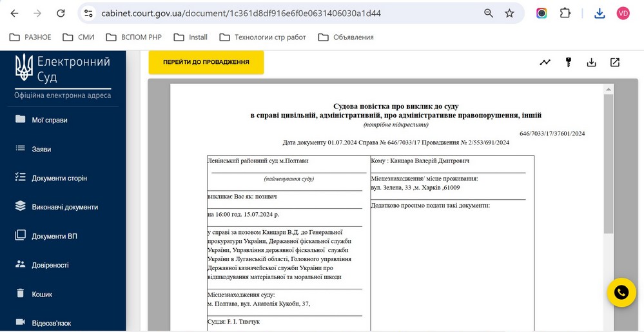Open the Технологии стр работ folder

(263, 37)
